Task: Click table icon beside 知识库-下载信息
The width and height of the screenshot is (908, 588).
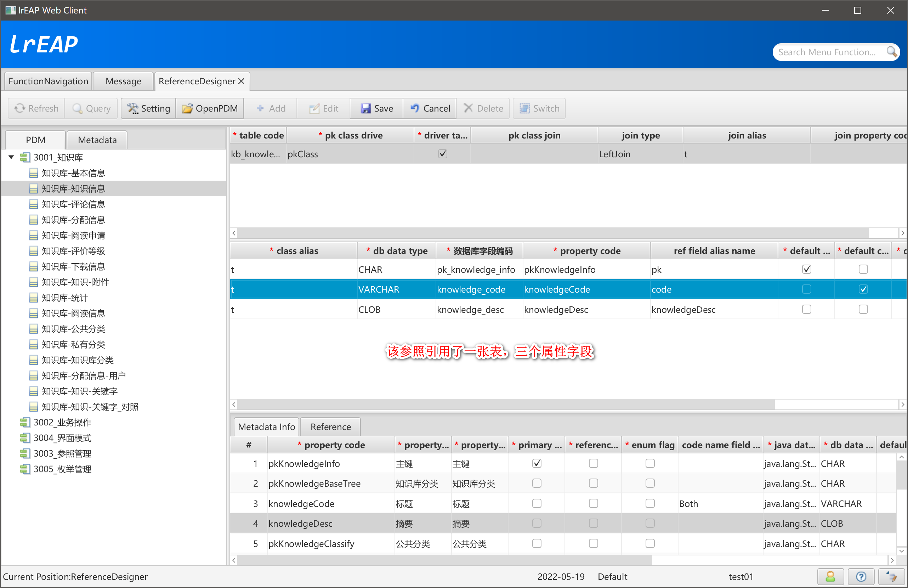Action: point(34,266)
